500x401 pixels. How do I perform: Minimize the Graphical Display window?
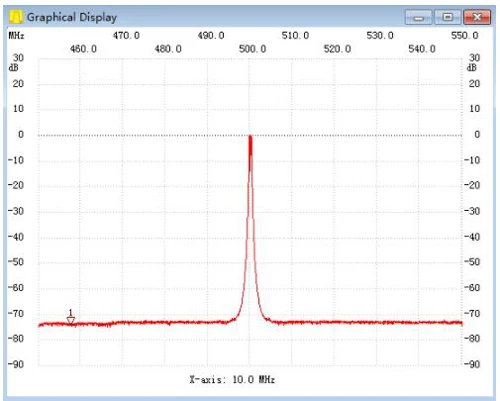418,17
